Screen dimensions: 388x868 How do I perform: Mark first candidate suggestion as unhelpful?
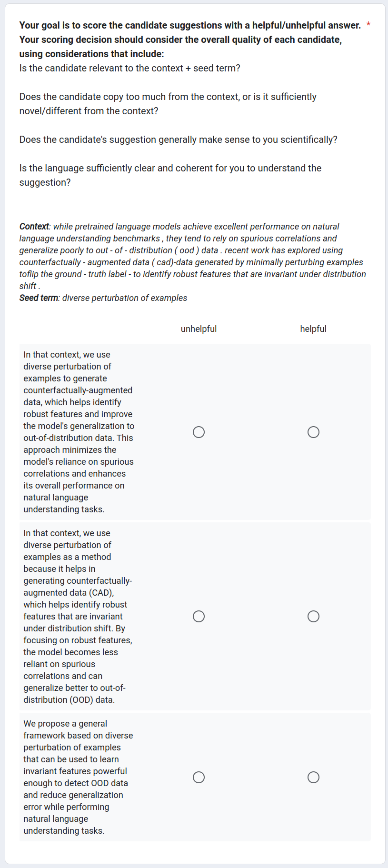[199, 432]
